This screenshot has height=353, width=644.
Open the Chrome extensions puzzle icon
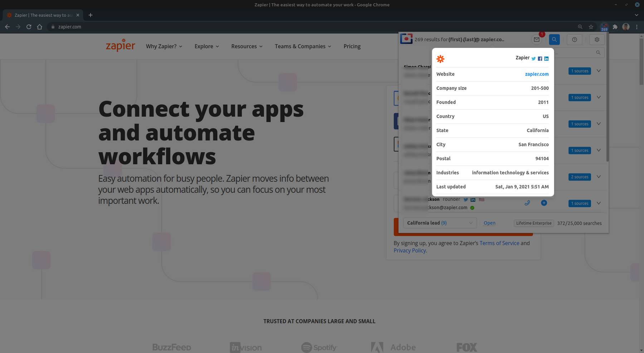pos(615,27)
